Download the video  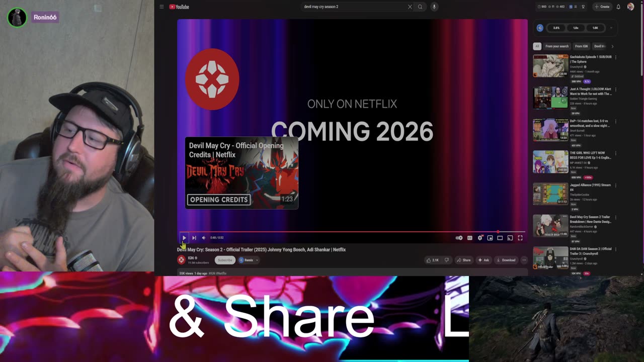pos(506,260)
